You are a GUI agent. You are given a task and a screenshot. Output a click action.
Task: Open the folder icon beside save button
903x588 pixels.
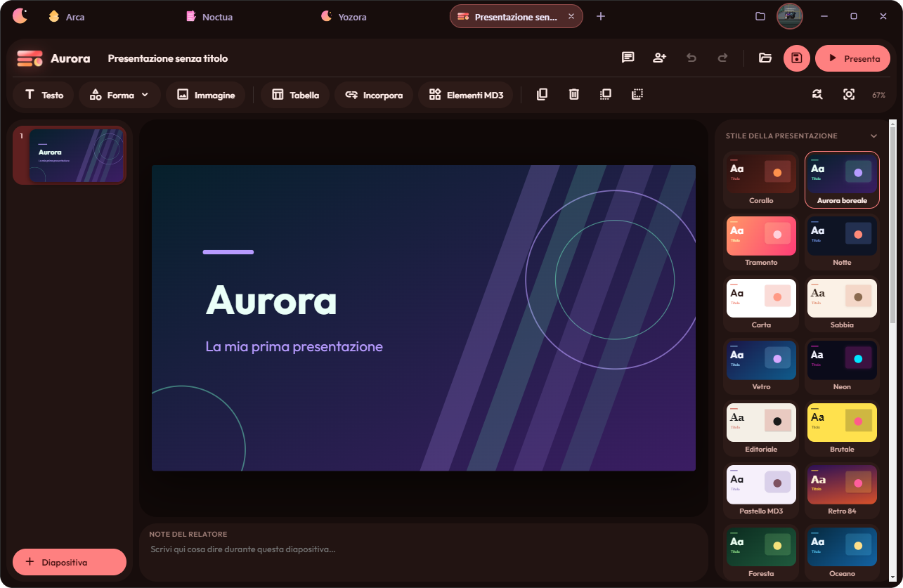click(x=765, y=58)
